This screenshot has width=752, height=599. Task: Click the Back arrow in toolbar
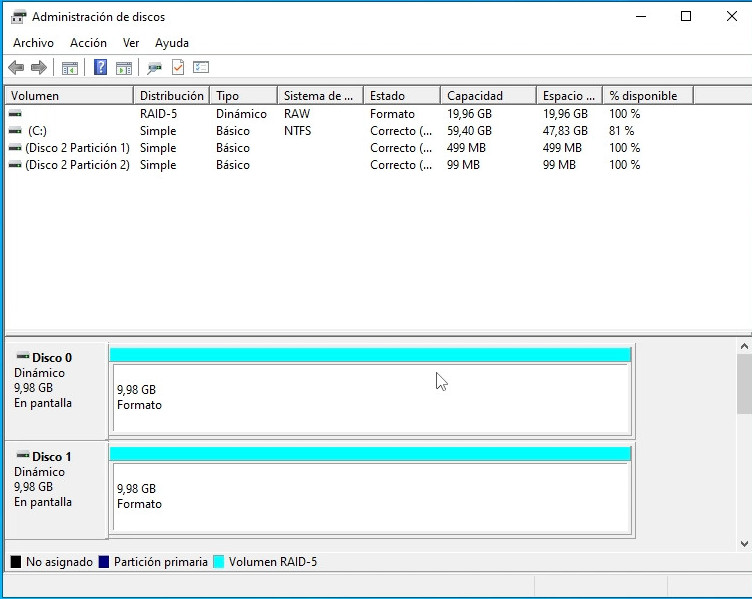click(16, 68)
